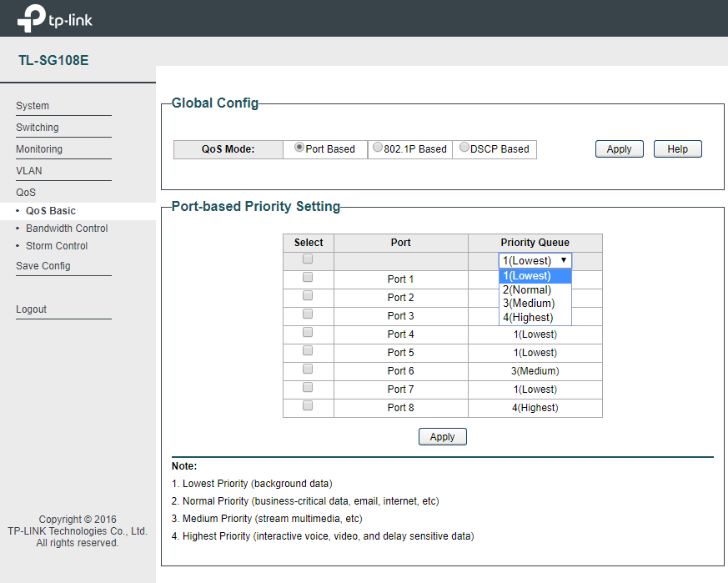Check the Port 3 checkbox
Viewport: 728px width, 583px height.
pos(308,314)
